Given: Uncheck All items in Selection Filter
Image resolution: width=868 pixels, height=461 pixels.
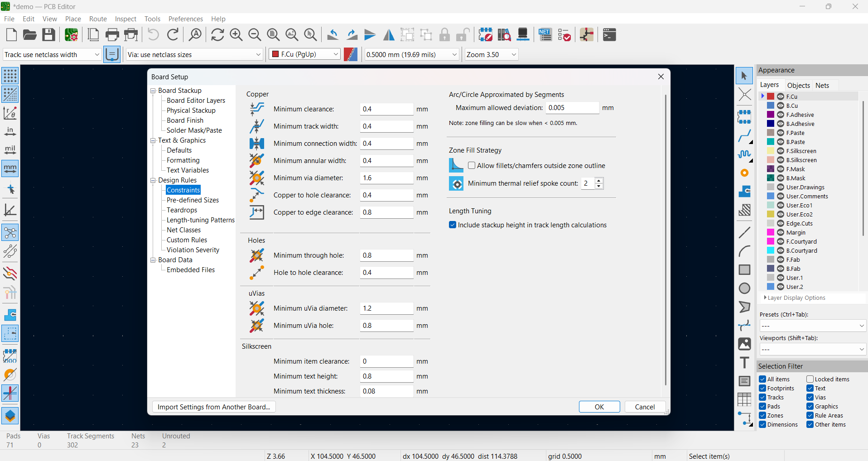Looking at the screenshot, I should [763, 379].
